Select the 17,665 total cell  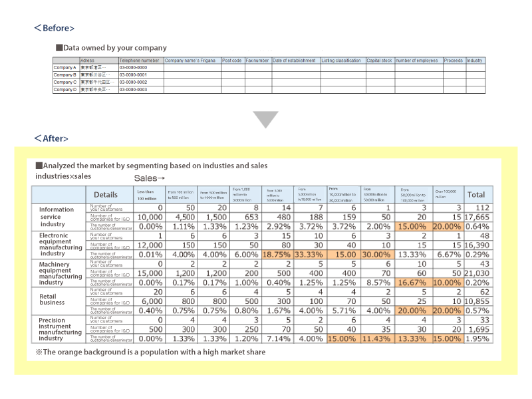click(476, 217)
